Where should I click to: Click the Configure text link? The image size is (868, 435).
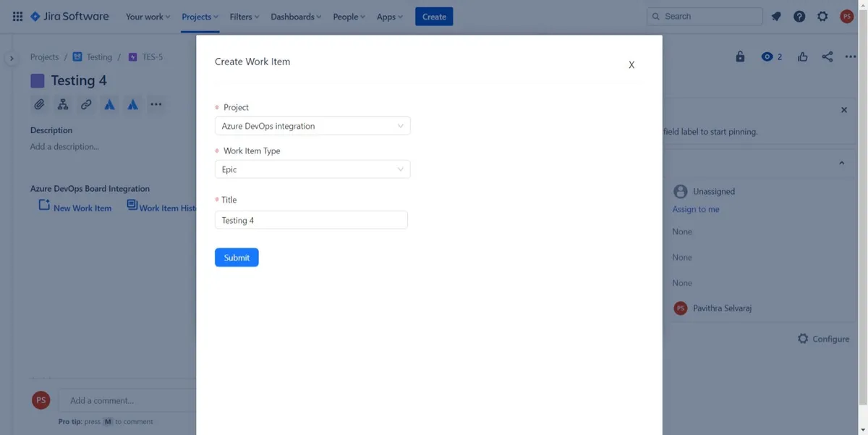[x=831, y=339]
